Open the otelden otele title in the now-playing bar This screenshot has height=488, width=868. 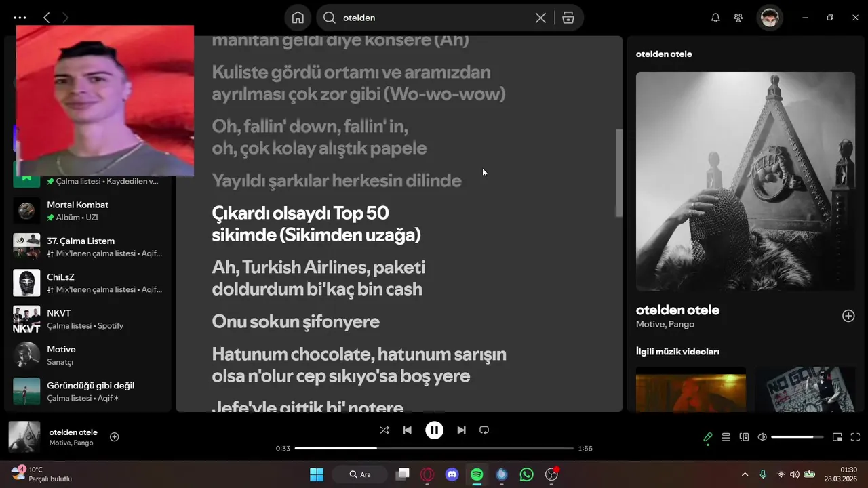(x=73, y=432)
